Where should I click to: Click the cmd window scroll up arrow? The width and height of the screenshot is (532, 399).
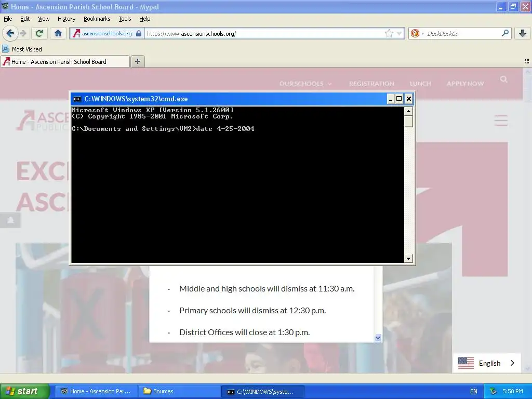pyautogui.click(x=408, y=111)
